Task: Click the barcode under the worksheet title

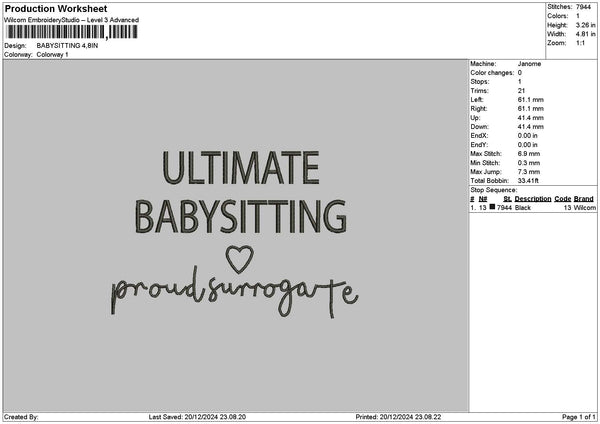Action: coord(72,32)
